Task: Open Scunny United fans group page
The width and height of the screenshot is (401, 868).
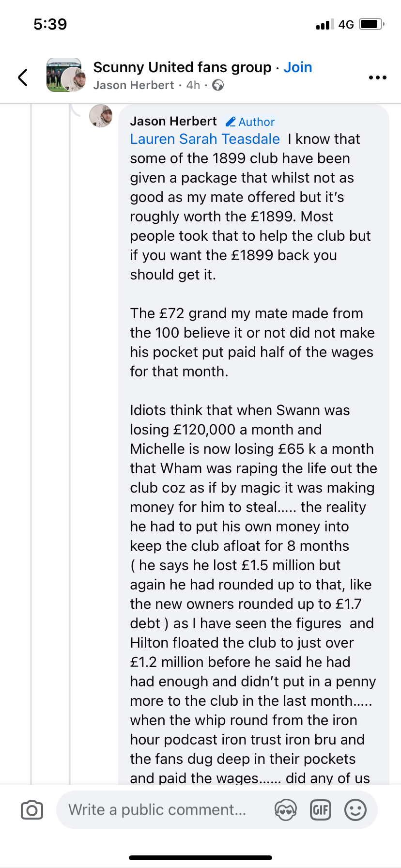Action: [182, 67]
